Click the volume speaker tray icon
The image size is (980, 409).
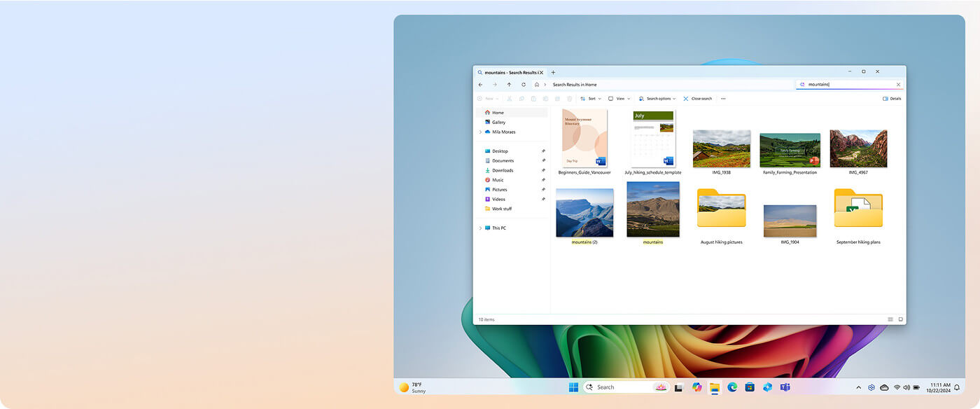(x=906, y=387)
